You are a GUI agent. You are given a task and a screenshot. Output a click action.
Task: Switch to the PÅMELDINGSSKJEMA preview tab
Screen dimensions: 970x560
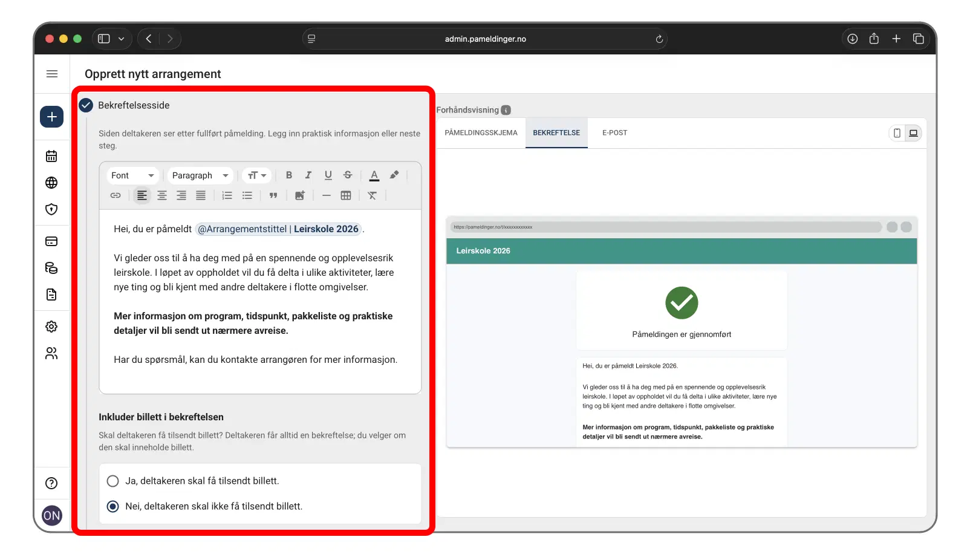pos(481,133)
